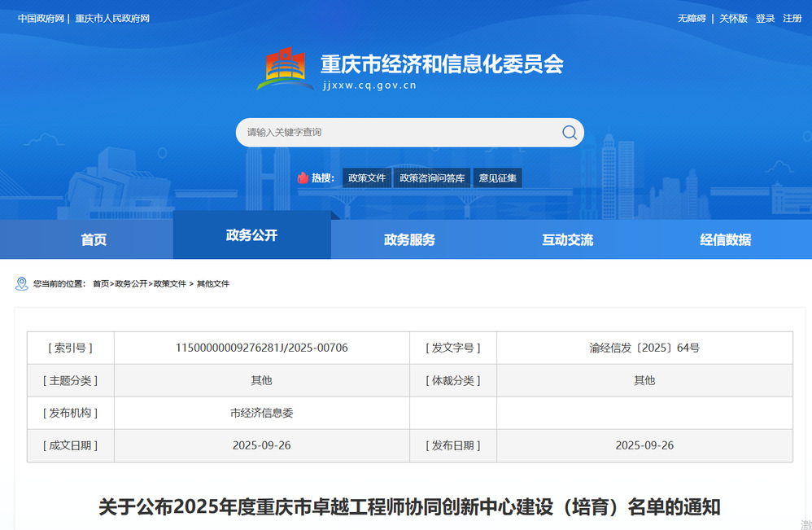Open the 政策咨询问答库 hot tag
Screen dimensions: 812x530
point(432,177)
